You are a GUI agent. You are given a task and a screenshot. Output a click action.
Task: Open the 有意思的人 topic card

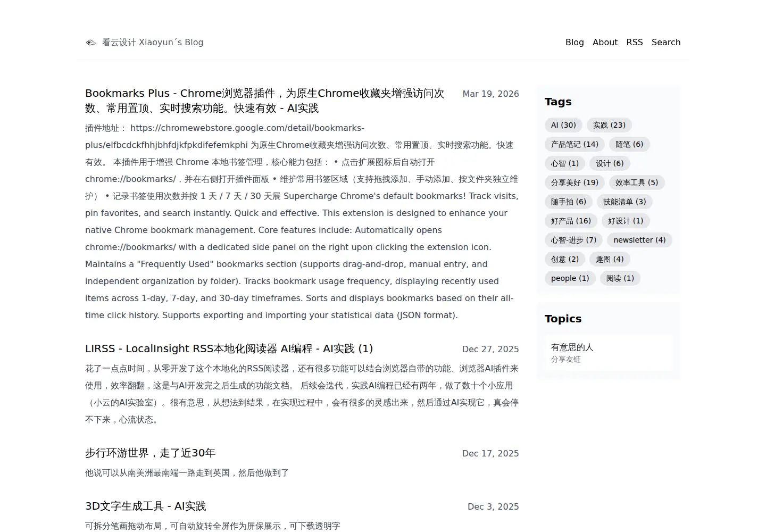click(x=609, y=353)
